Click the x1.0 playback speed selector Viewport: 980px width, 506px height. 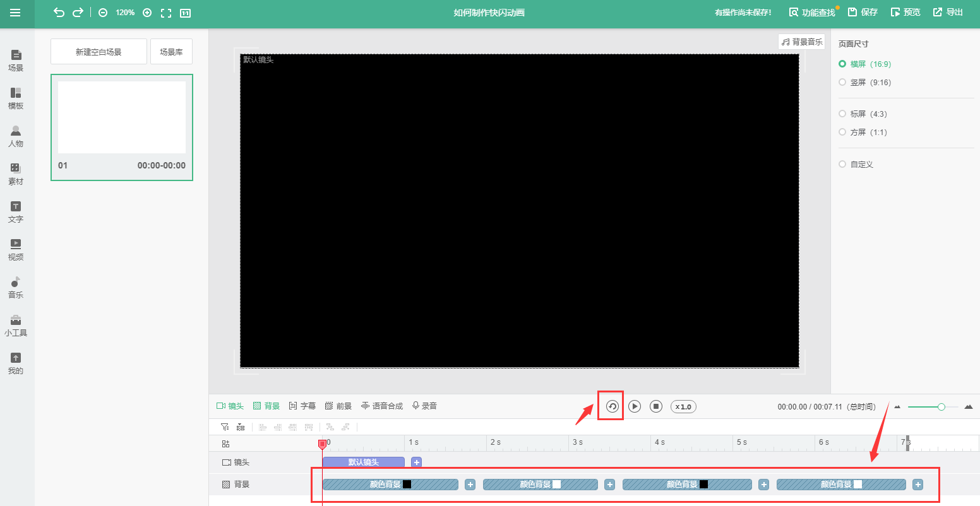click(x=683, y=406)
